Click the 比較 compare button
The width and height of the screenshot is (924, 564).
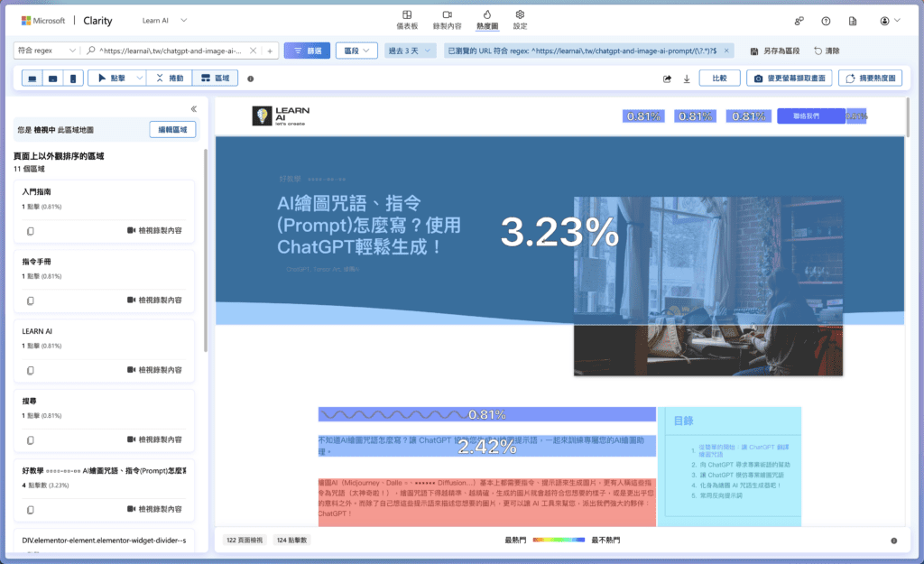coord(719,79)
